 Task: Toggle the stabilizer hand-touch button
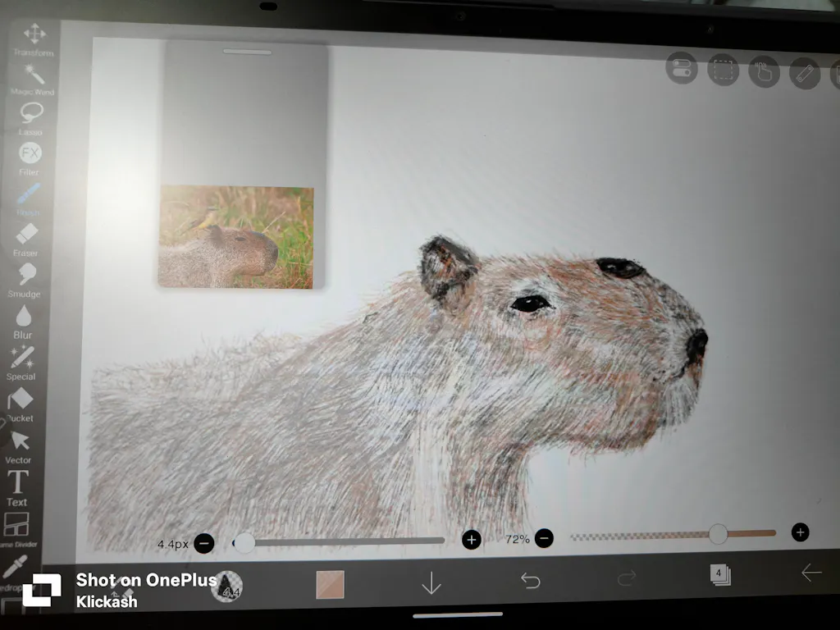pyautogui.click(x=764, y=72)
